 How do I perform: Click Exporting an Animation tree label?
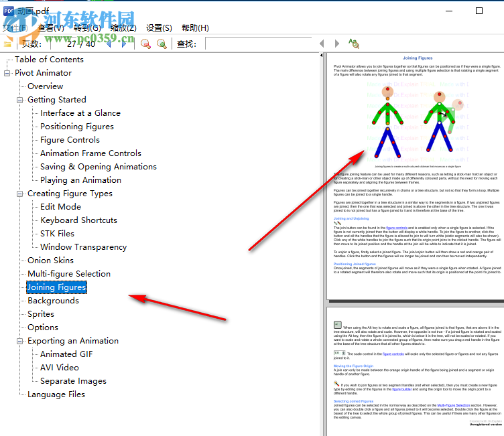(73, 341)
